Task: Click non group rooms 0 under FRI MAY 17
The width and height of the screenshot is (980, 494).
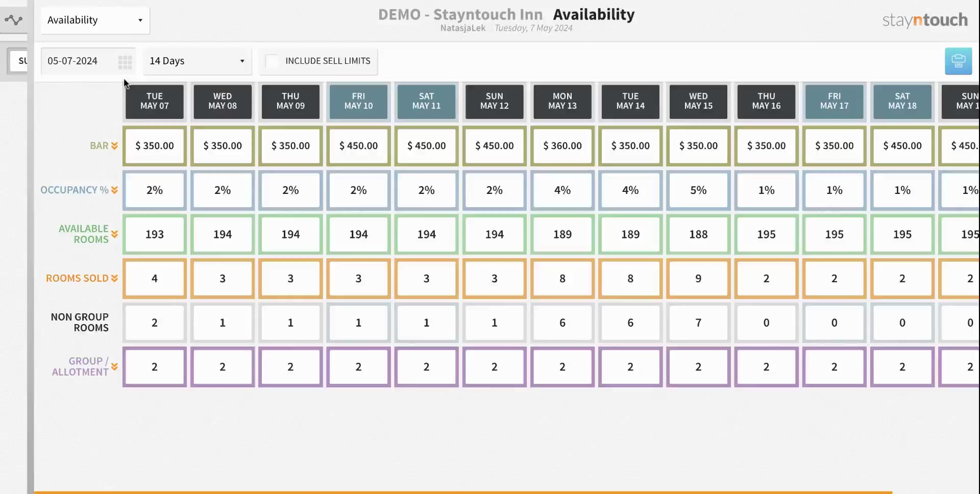Action: 834,323
